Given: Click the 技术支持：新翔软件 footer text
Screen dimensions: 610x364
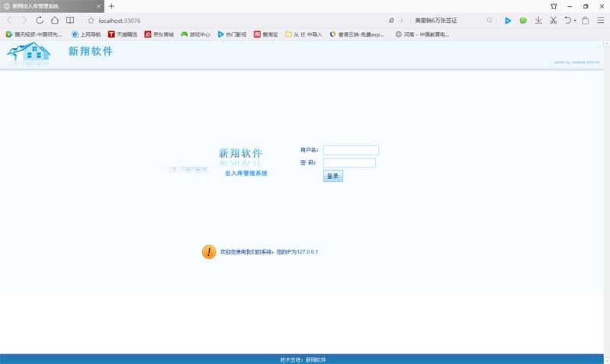Looking at the screenshot, I should point(303,360).
